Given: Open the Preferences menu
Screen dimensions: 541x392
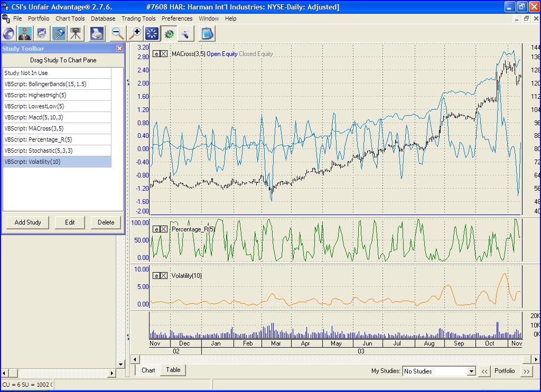Looking at the screenshot, I should [x=177, y=18].
